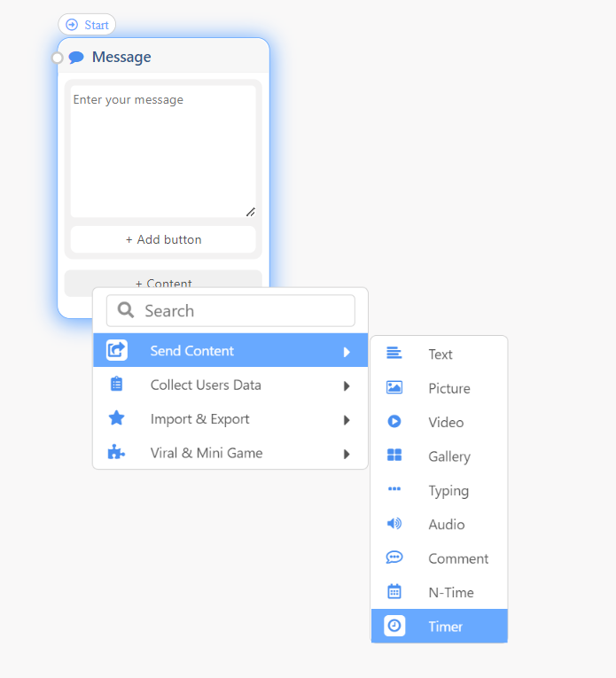Click the Picture image icon
Image resolution: width=616 pixels, height=678 pixels.
point(394,387)
